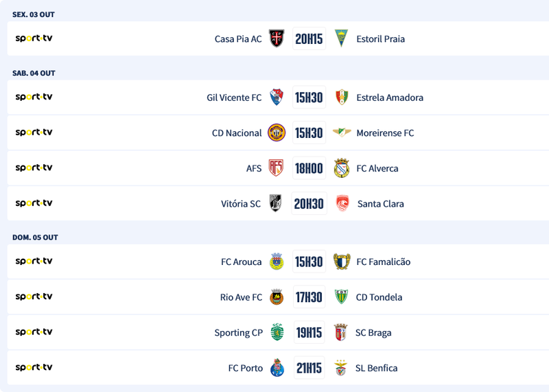Click the Sporting CP club crest
This screenshot has height=392, width=549.
(277, 332)
